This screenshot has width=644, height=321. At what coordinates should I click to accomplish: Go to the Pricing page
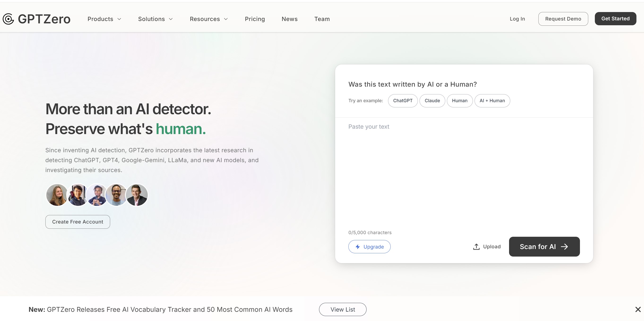255,19
